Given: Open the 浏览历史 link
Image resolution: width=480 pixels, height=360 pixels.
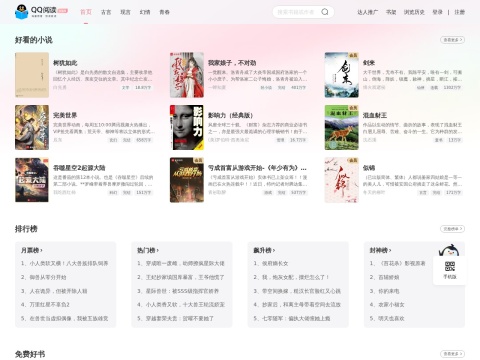Looking at the screenshot, I should [x=414, y=12].
